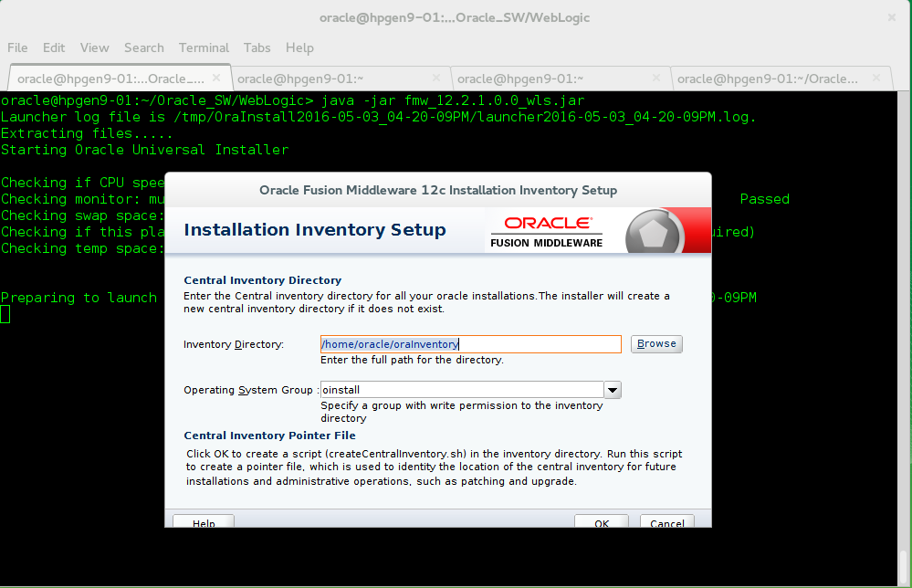Click the Browse button
Screen dimensions: 912x588
pos(655,343)
